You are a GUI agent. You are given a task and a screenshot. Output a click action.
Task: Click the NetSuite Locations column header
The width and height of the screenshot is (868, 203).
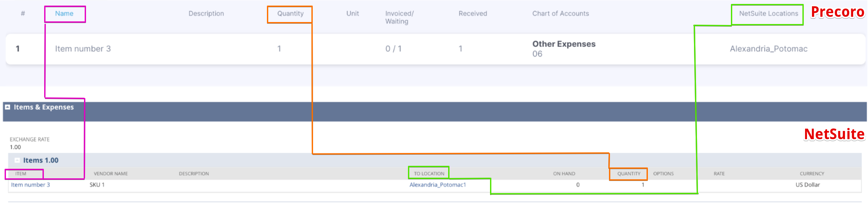pos(767,13)
